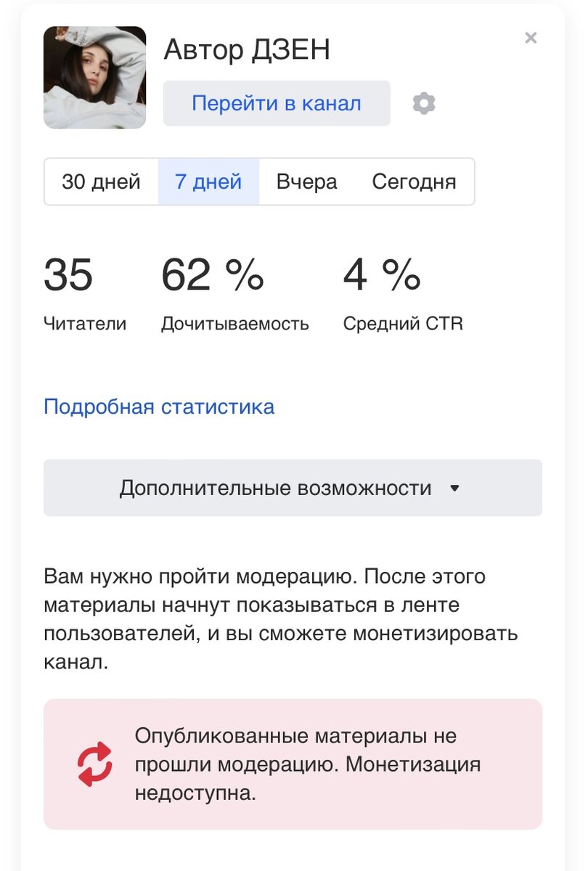Click the moderation notice text about монетизация
Image resolution: width=588 pixels, height=871 pixels.
point(307,764)
